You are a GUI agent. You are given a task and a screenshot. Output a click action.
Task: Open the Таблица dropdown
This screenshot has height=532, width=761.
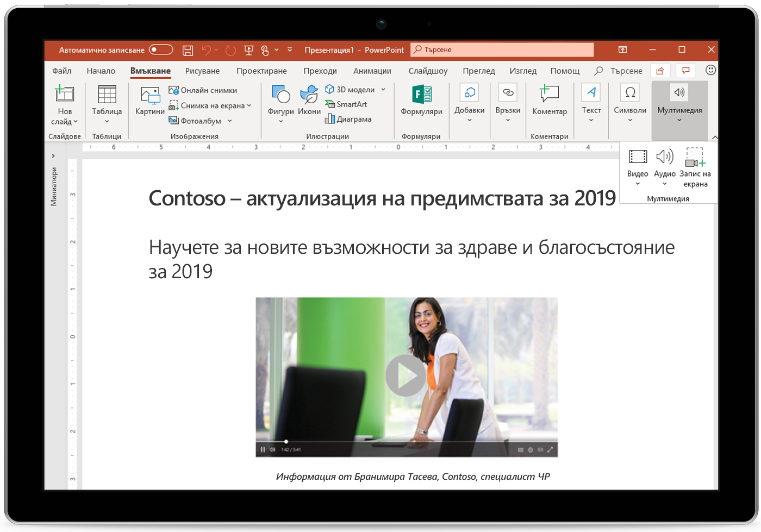pos(107,105)
